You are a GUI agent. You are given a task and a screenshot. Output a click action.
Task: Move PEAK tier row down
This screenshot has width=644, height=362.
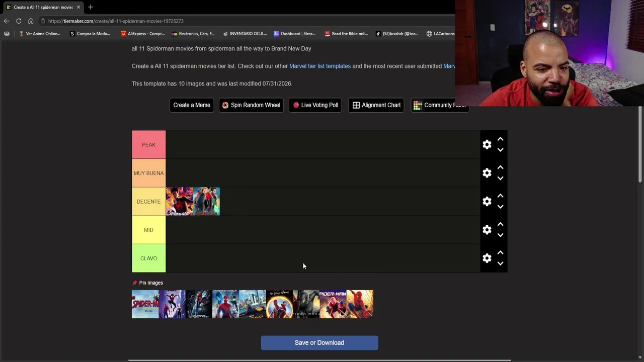500,150
